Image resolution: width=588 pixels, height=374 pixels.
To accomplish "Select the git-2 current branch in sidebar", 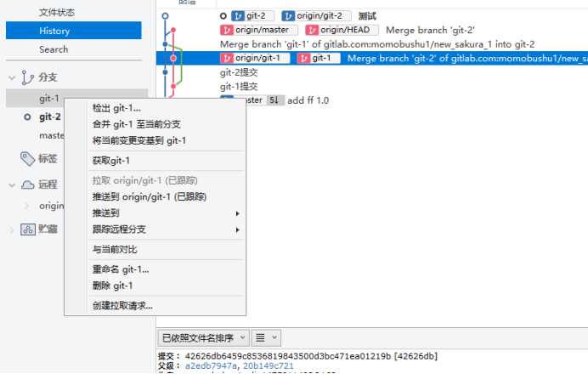I will pos(50,116).
